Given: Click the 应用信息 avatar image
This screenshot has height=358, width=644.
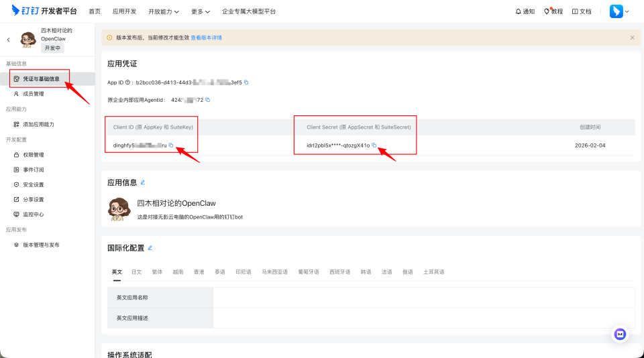Looking at the screenshot, I should [119, 209].
